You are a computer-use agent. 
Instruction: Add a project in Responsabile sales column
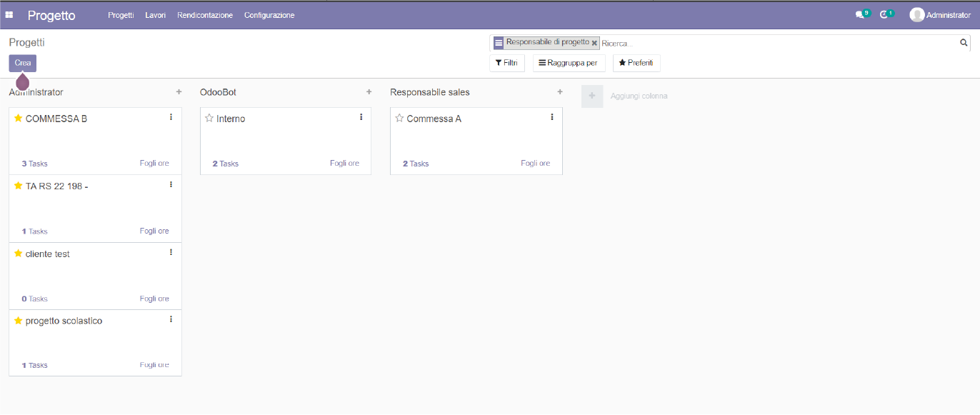560,92
